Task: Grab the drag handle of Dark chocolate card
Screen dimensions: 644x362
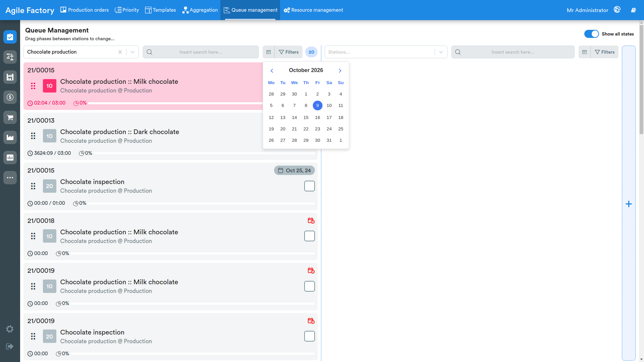Action: 33,136
